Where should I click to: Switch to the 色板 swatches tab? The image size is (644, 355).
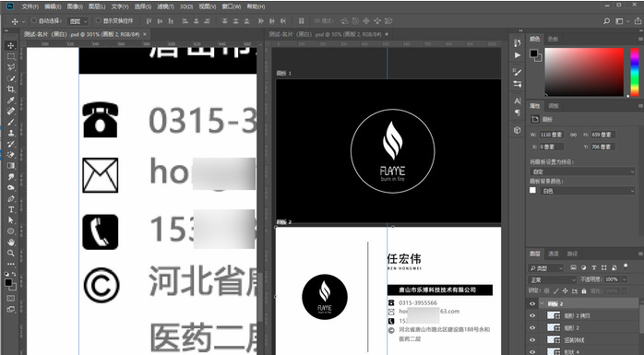click(553, 39)
